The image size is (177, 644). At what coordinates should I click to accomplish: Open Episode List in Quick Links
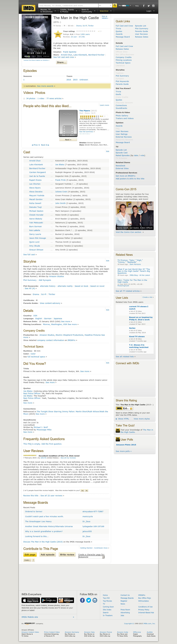point(140,26)
